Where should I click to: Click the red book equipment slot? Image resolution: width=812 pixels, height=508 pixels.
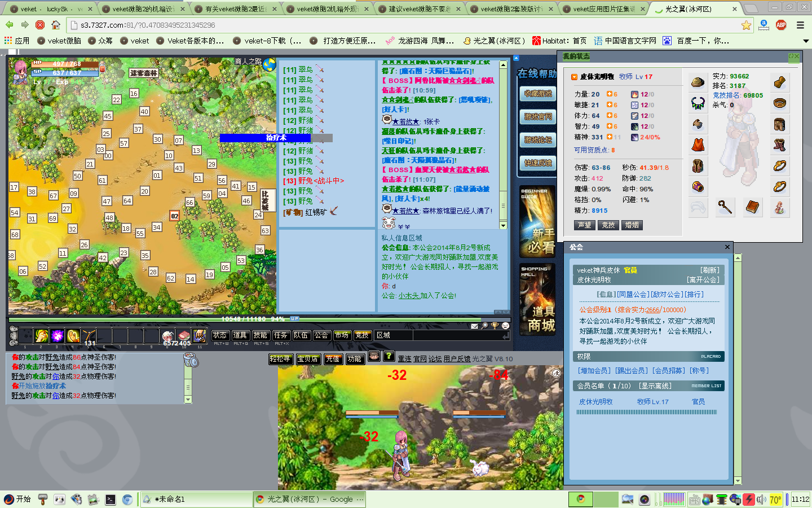coord(752,208)
